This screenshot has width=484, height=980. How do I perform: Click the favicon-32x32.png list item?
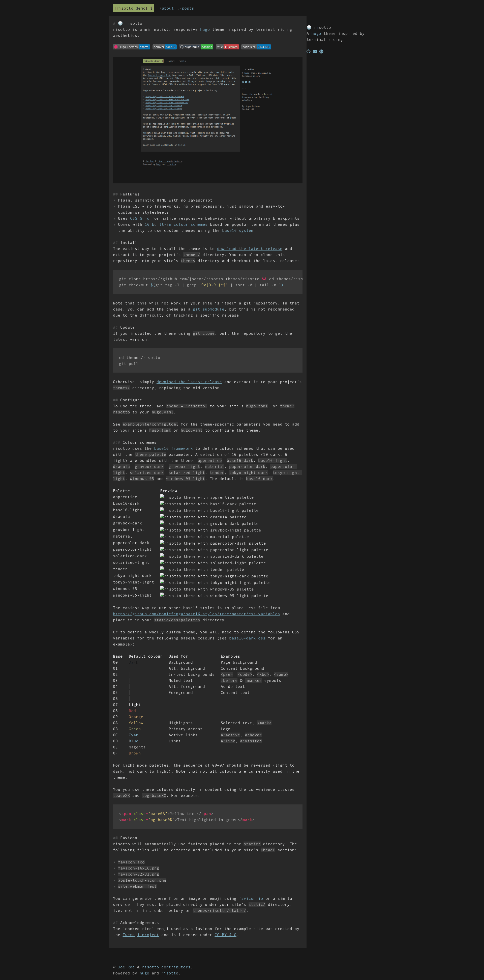click(138, 874)
